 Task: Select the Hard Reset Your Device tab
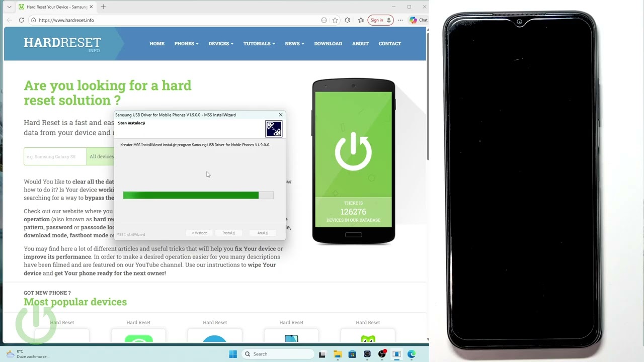pyautogui.click(x=56, y=7)
